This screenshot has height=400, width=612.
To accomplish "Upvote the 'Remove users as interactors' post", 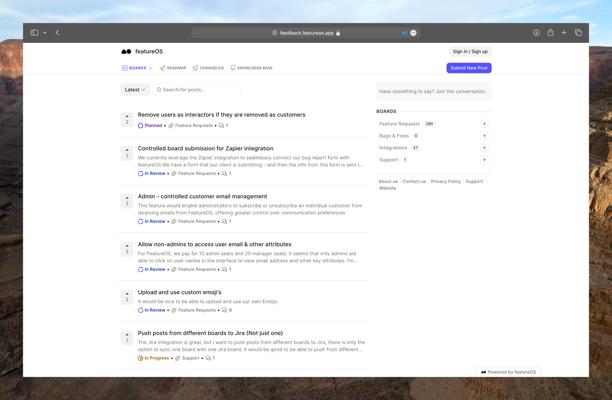I will click(x=127, y=118).
